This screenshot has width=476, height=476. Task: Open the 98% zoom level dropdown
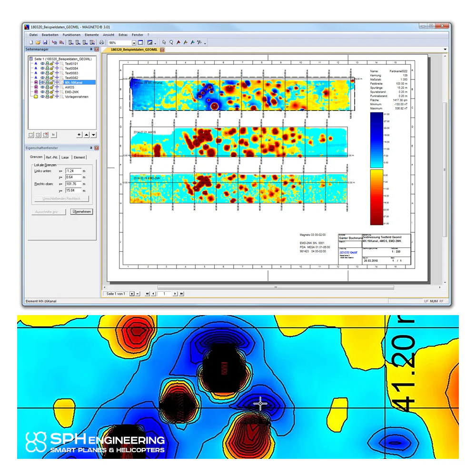pos(134,43)
